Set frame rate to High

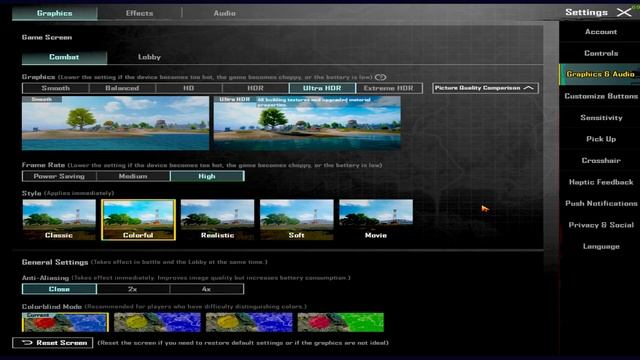coord(207,176)
